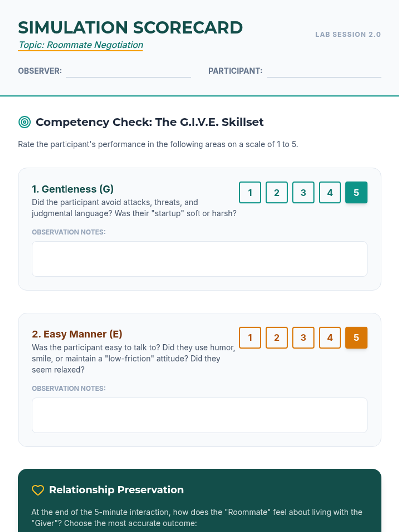The image size is (399, 532).
Task: Click the Gentleness observation notes box
Action: tap(199, 259)
